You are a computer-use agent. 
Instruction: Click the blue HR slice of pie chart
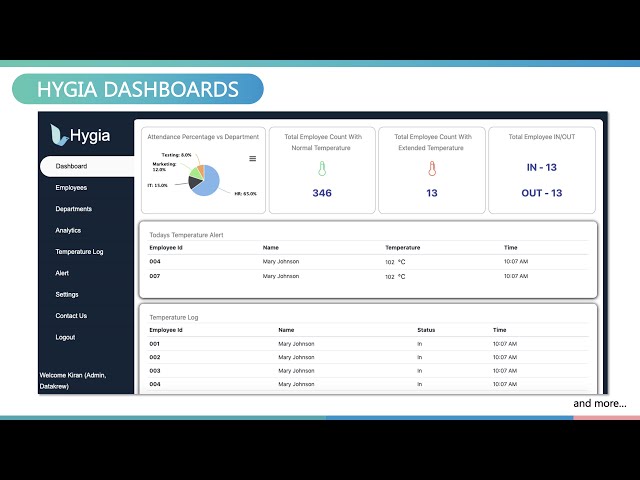[x=209, y=183]
